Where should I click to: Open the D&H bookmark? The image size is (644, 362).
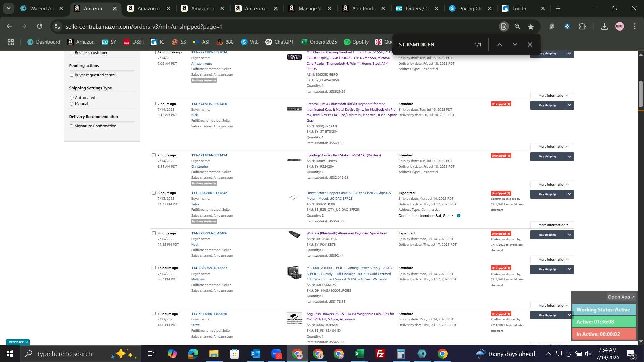tap(133, 42)
